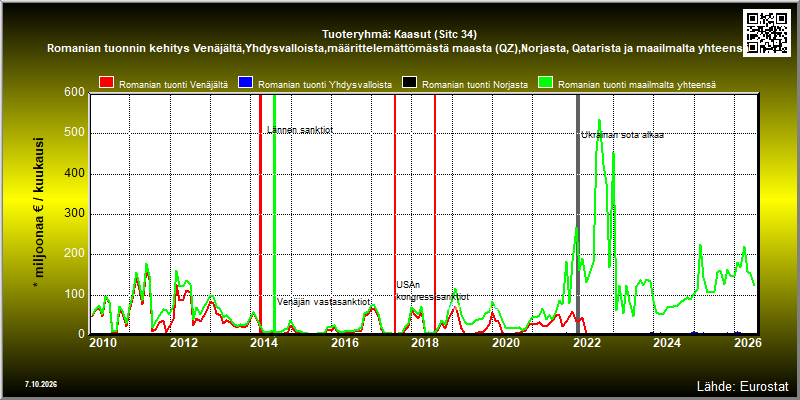Click the y-axis value 200

(x=74, y=255)
